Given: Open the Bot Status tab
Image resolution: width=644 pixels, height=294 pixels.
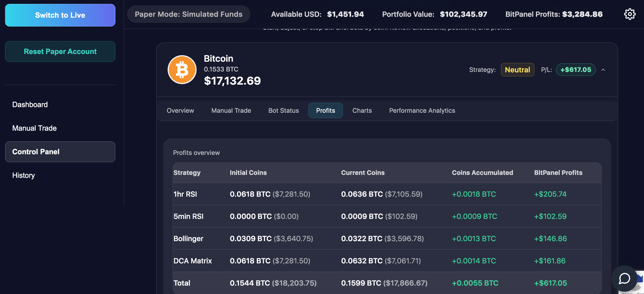Looking at the screenshot, I should point(283,110).
